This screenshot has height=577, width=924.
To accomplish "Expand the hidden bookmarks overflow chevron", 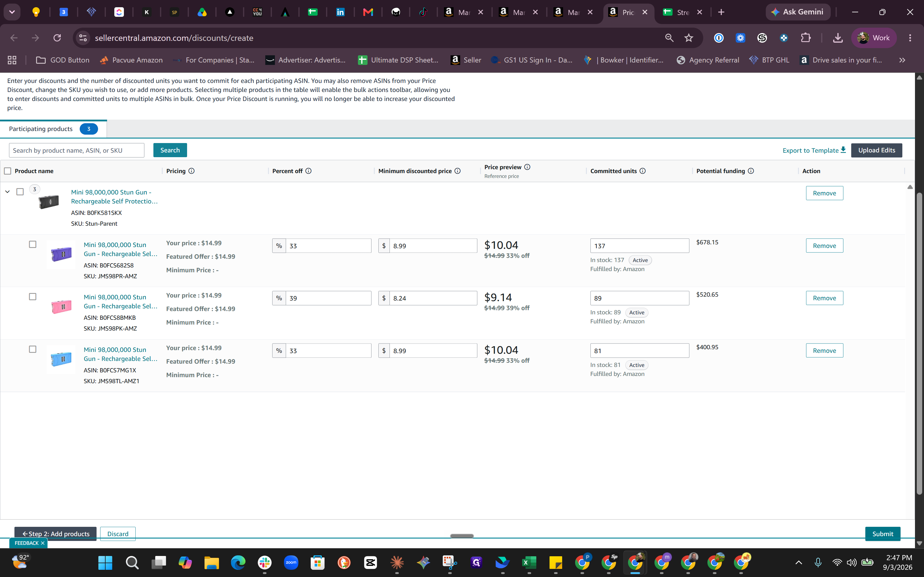I will pyautogui.click(x=902, y=60).
